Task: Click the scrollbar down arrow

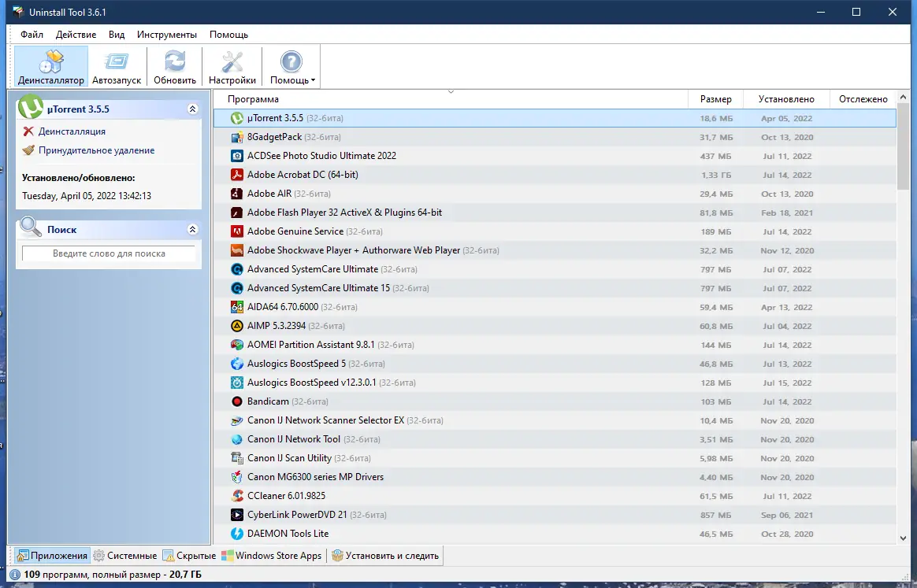Action: pyautogui.click(x=903, y=538)
